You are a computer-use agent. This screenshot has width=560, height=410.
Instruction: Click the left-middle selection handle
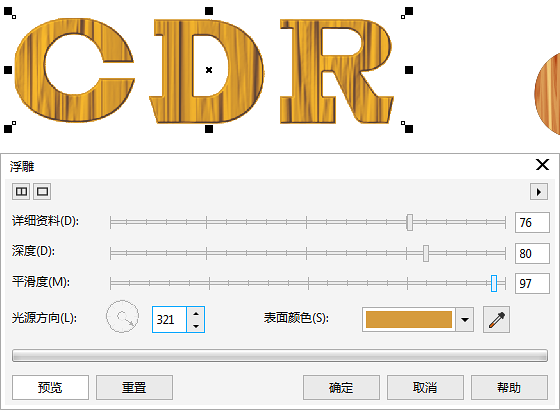coord(8,70)
